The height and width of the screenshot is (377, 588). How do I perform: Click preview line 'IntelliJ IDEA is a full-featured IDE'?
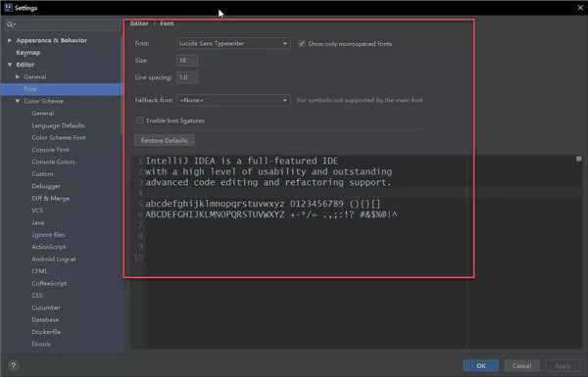coord(242,161)
